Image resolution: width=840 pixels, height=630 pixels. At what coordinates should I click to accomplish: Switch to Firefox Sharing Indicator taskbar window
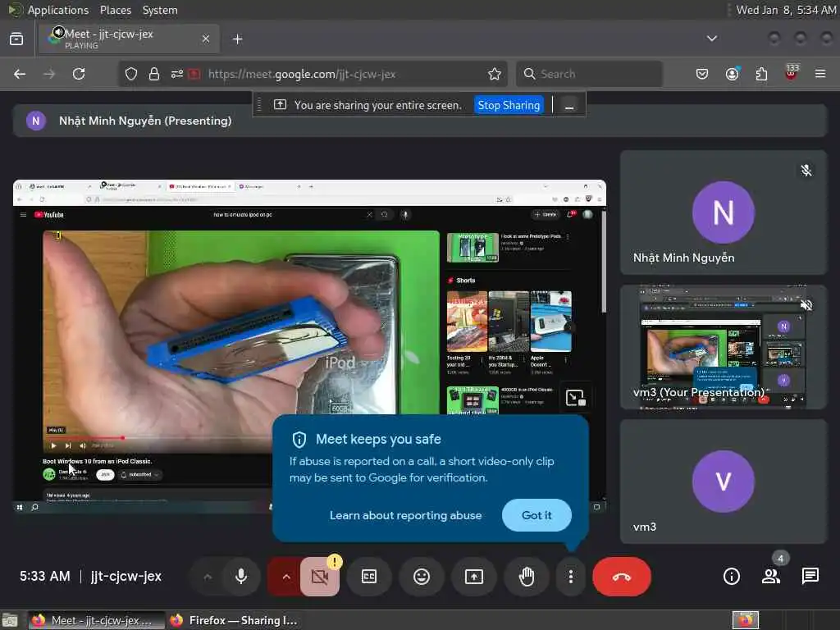click(x=234, y=620)
